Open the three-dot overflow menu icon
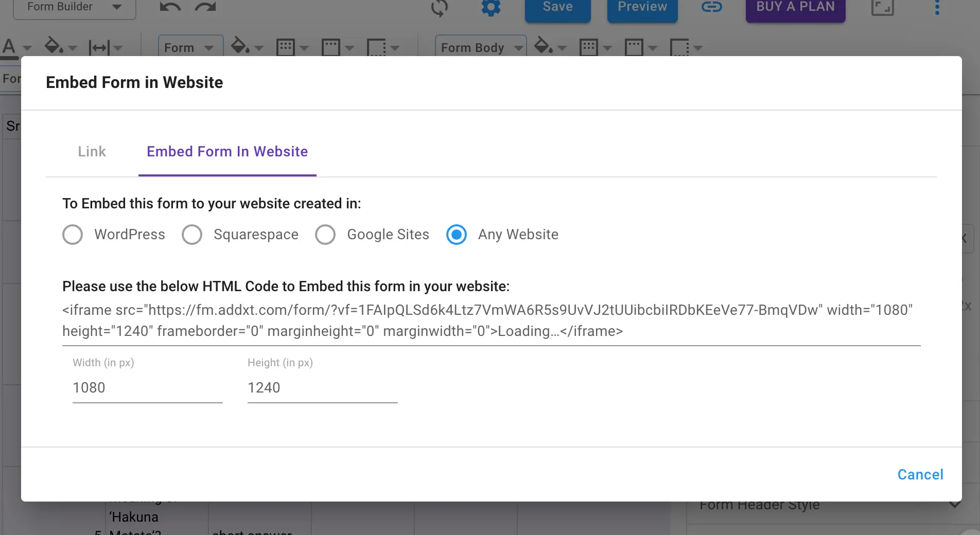This screenshot has width=980, height=535. point(937,7)
